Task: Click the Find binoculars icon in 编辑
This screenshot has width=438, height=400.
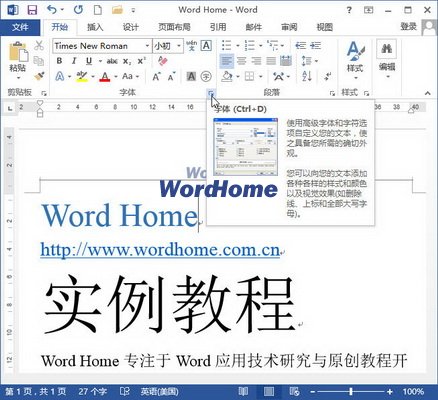Action: (387, 49)
